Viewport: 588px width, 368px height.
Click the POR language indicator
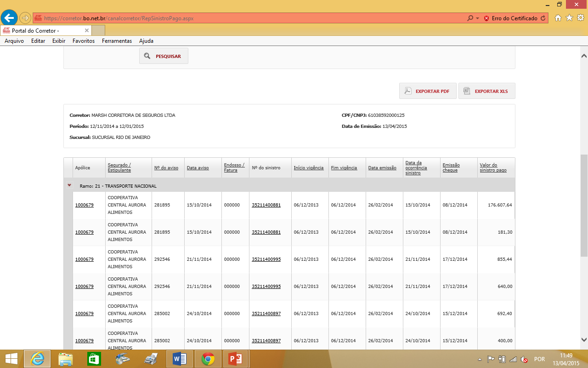coord(539,359)
